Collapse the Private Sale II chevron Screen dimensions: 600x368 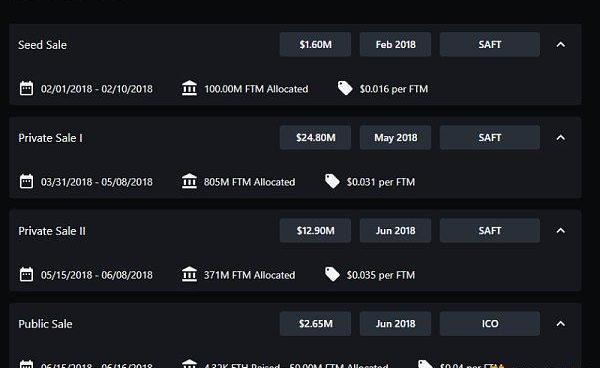click(561, 231)
